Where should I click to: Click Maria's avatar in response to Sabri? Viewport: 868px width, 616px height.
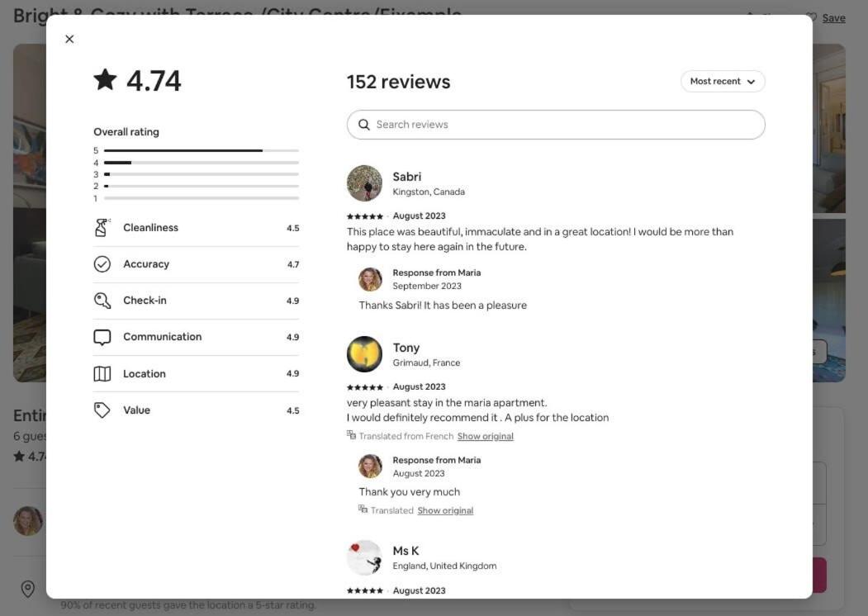370,279
